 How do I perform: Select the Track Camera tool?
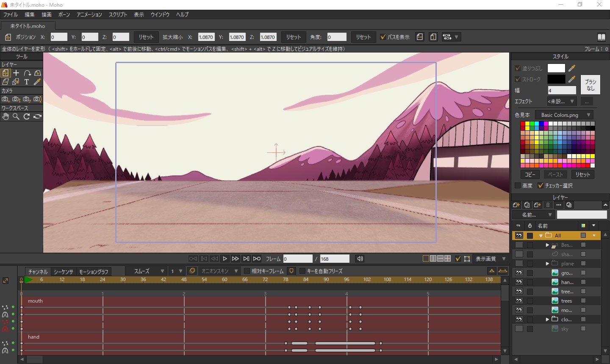(6, 99)
